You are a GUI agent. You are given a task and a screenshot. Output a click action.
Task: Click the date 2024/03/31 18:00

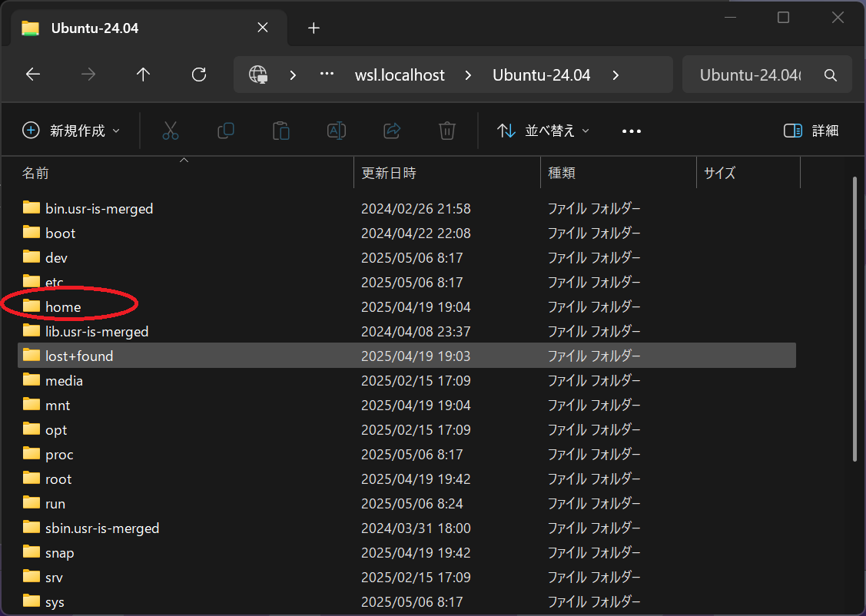pyautogui.click(x=416, y=528)
